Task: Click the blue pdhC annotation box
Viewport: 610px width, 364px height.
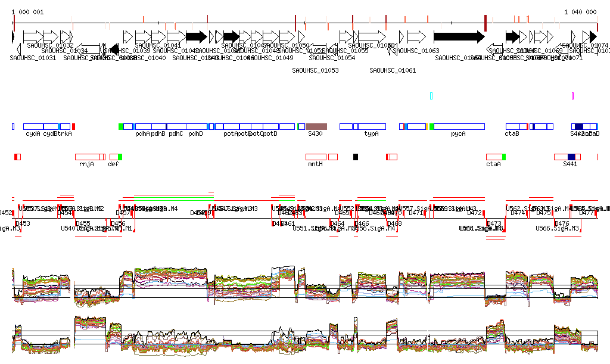Action: tap(176, 126)
